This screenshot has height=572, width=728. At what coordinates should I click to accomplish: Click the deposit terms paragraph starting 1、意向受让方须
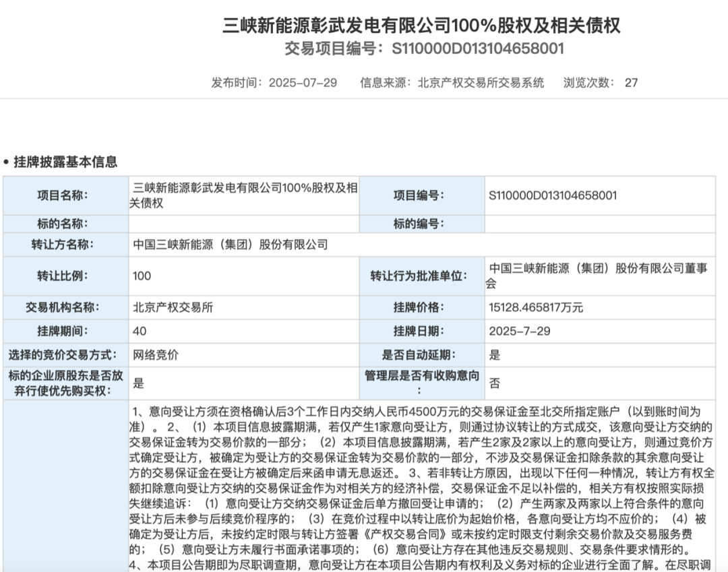tap(422, 488)
